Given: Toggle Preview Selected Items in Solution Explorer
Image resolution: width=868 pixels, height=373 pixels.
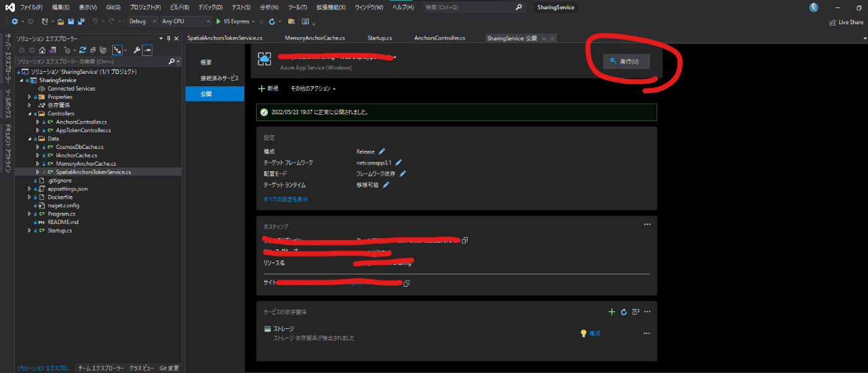Looking at the screenshot, I should 148,50.
